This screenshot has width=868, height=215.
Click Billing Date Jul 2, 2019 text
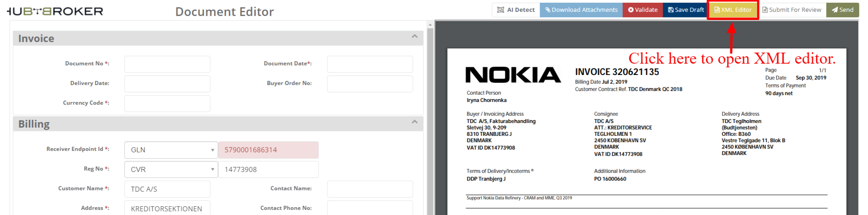601,82
